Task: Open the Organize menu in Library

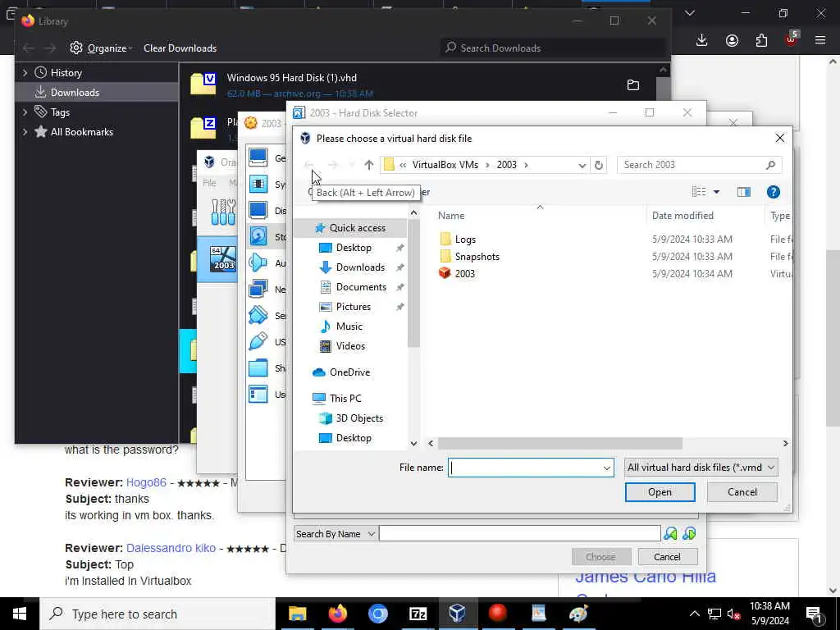Action: point(101,48)
